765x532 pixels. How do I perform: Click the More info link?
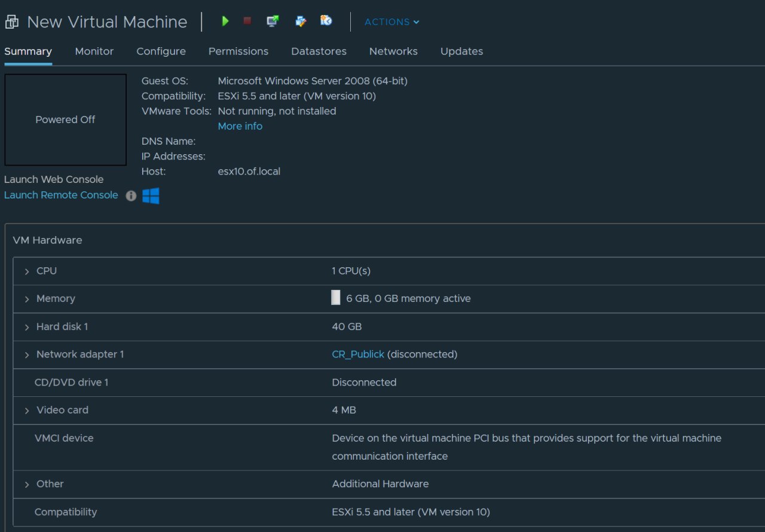(x=240, y=126)
